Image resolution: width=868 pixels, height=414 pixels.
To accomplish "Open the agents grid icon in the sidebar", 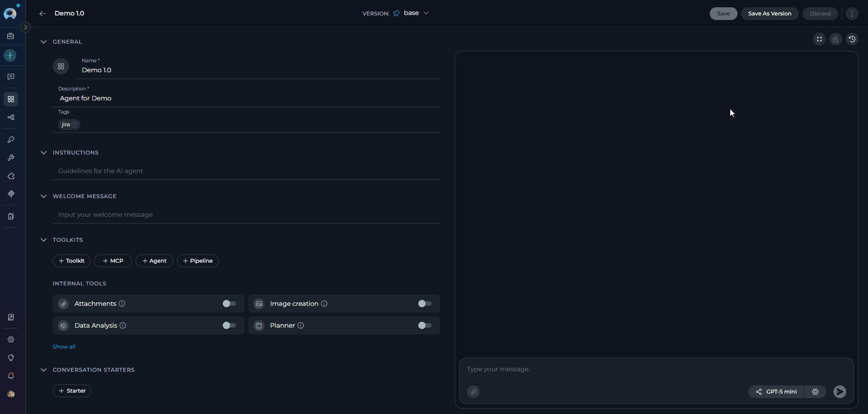I will pyautogui.click(x=11, y=99).
